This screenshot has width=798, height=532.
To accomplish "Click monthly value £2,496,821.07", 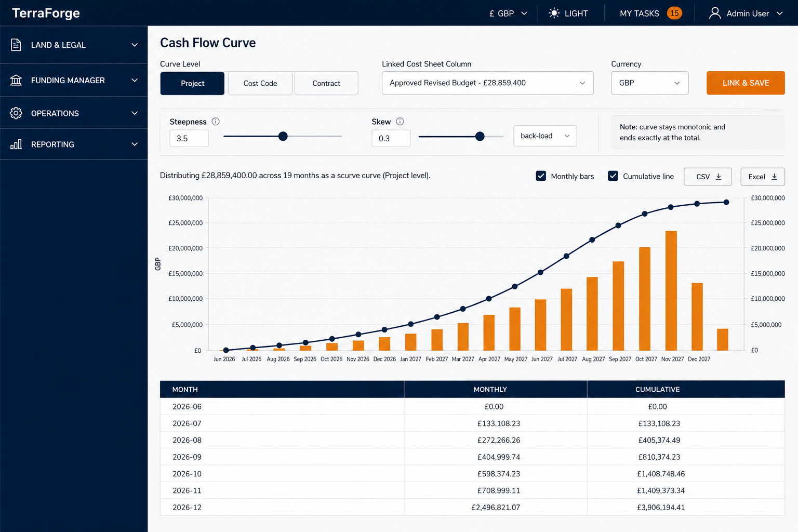I will click(x=496, y=507).
